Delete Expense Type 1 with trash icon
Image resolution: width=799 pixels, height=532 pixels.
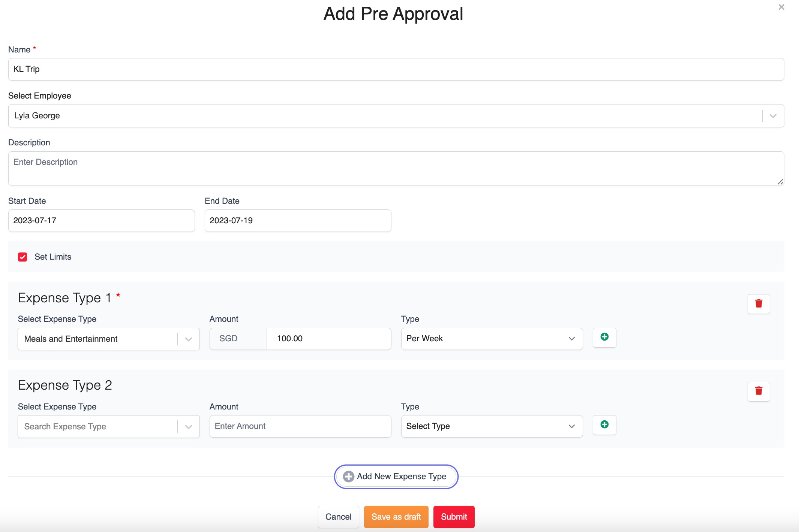click(x=759, y=303)
